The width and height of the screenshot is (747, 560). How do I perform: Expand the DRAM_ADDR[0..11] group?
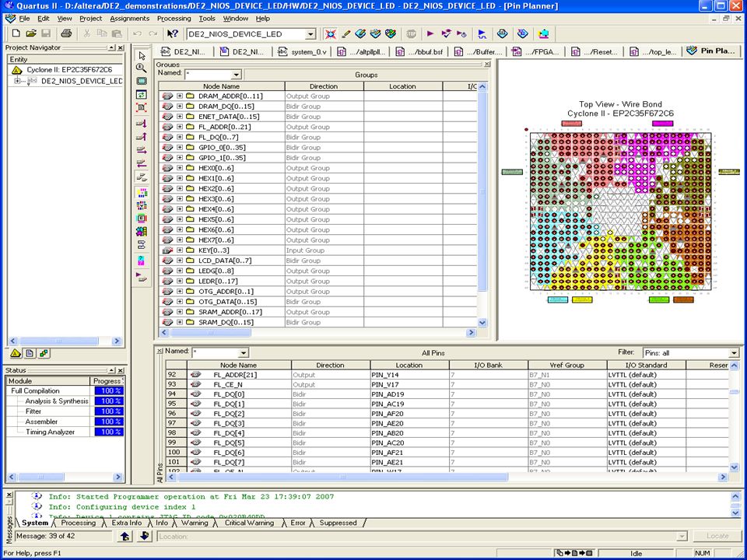180,96
